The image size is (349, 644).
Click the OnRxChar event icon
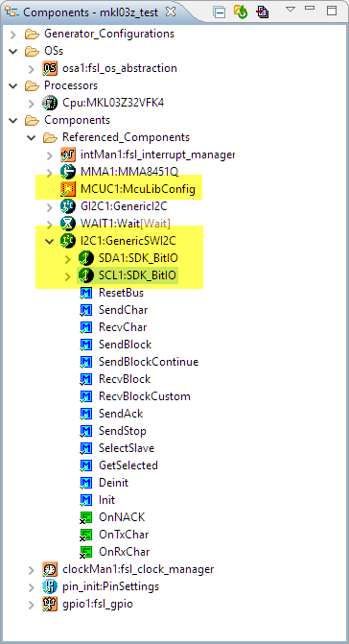coord(85,552)
